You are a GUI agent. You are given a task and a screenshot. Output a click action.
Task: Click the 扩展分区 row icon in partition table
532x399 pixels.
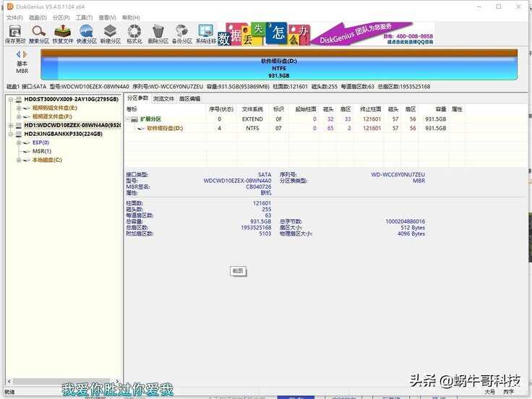click(x=134, y=119)
